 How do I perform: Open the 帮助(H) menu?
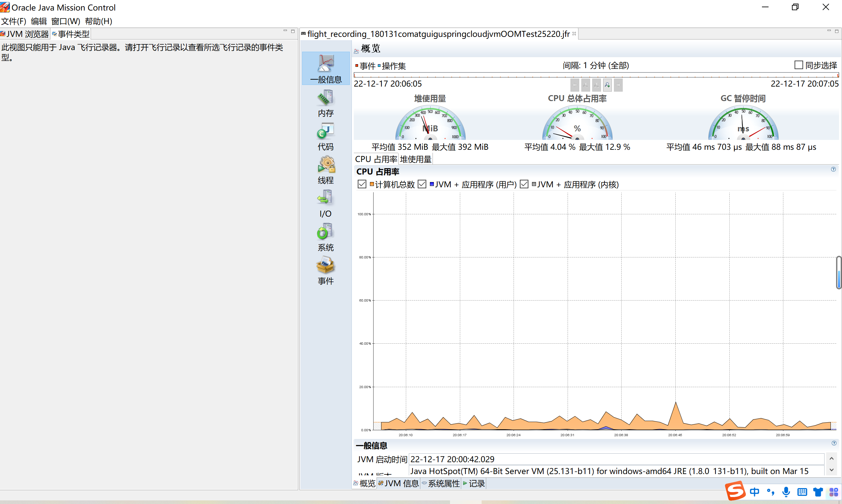click(98, 21)
